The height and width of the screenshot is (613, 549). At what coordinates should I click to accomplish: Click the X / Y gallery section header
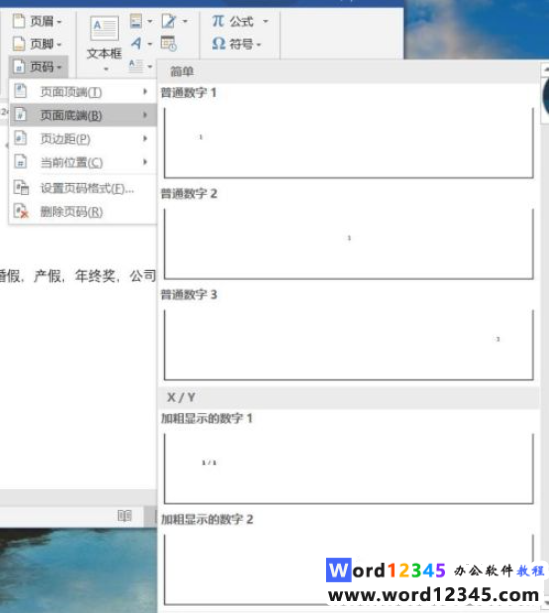[x=348, y=398]
